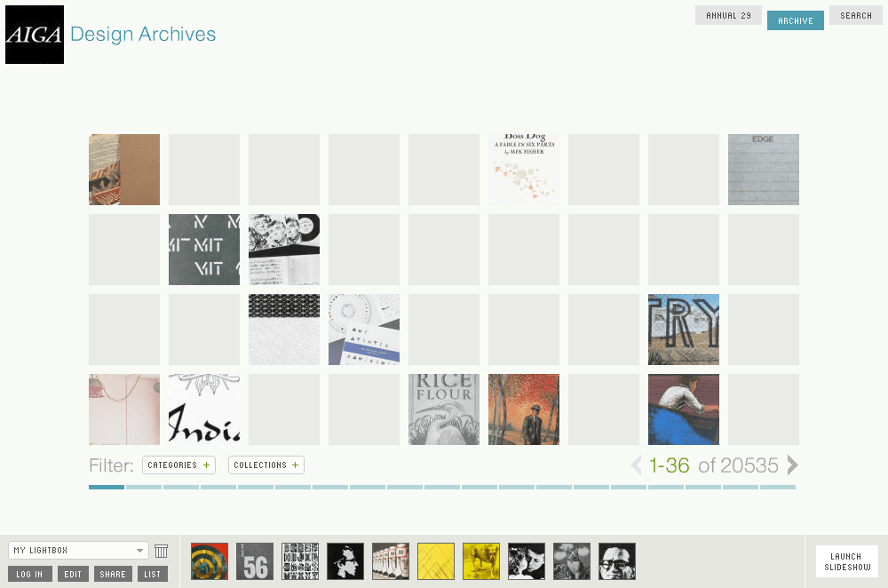Open the Boss Dog book thumbnail

point(524,170)
